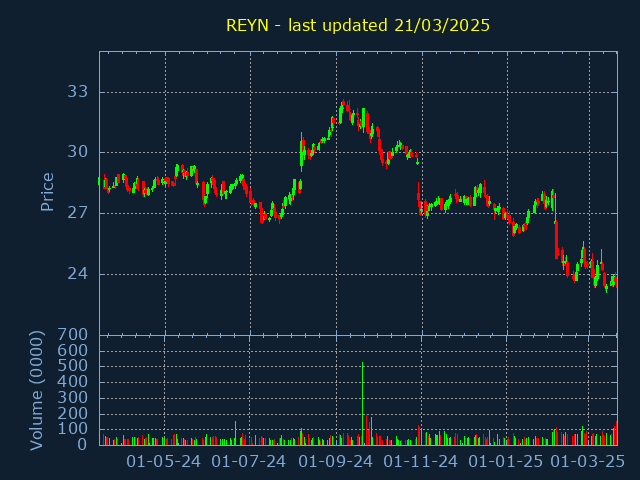Click the tallest green volume spike near 500
This screenshot has height=480, width=640.
pos(362,403)
